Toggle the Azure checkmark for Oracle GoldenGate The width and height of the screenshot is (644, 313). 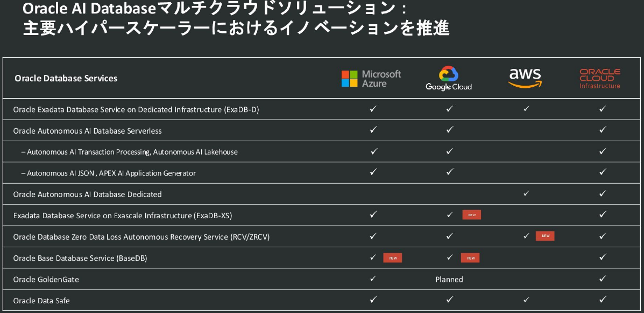tap(372, 279)
